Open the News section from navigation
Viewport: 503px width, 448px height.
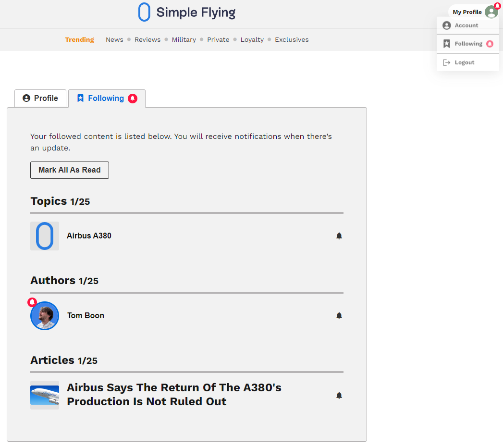[x=114, y=39]
